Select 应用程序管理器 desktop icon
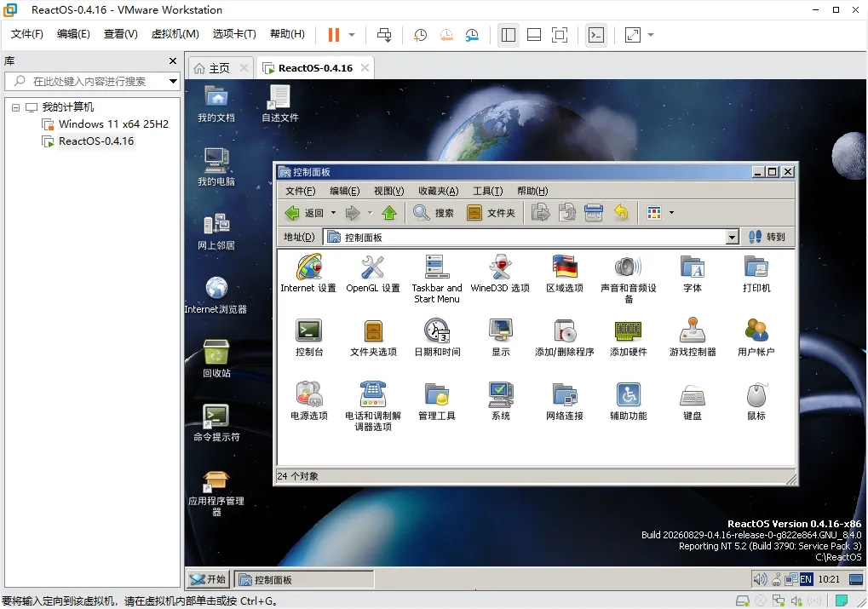The height and width of the screenshot is (609, 868). pyautogui.click(x=216, y=492)
